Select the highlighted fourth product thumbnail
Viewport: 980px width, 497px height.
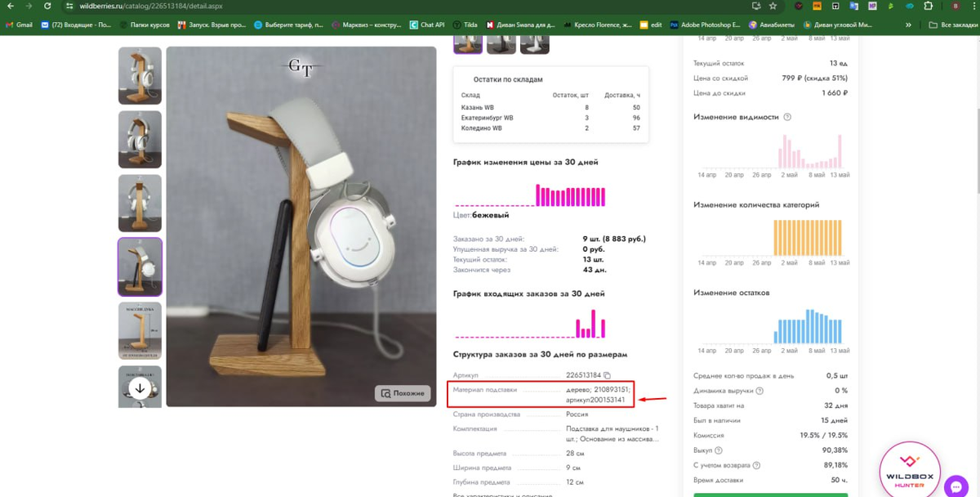pyautogui.click(x=140, y=266)
